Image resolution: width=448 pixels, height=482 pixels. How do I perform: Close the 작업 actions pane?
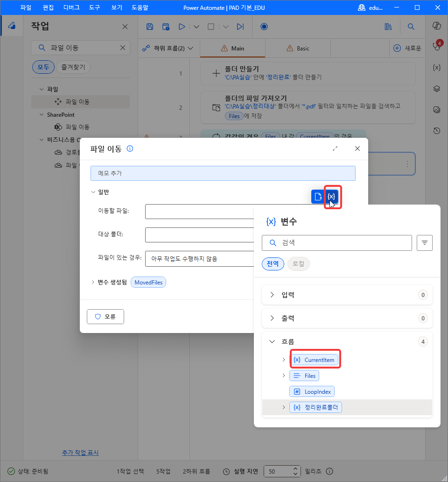pyautogui.click(x=125, y=27)
